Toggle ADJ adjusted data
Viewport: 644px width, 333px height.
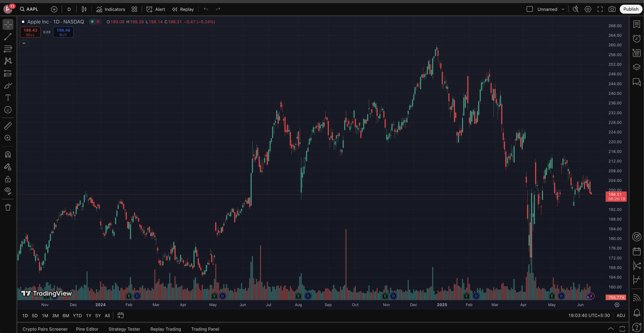coord(621,316)
